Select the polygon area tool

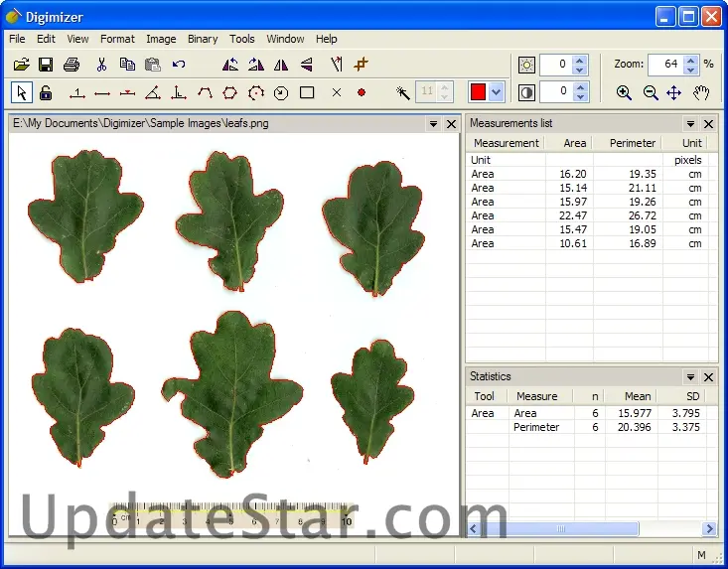(x=229, y=92)
